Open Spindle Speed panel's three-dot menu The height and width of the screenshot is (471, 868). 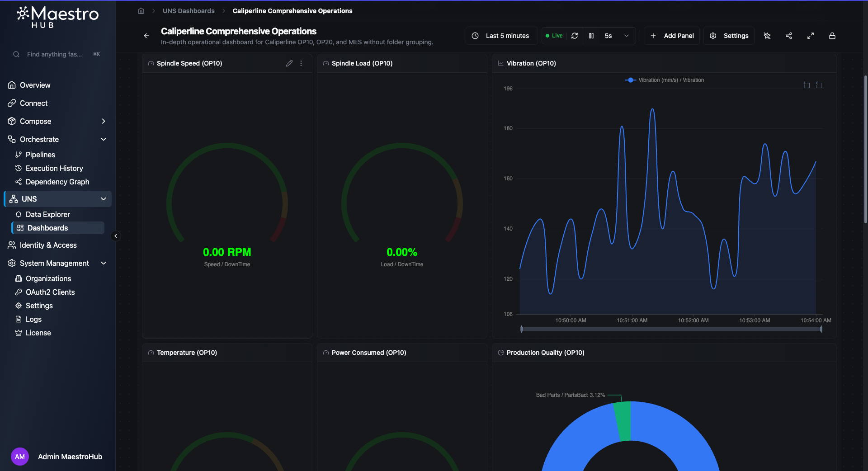301,63
